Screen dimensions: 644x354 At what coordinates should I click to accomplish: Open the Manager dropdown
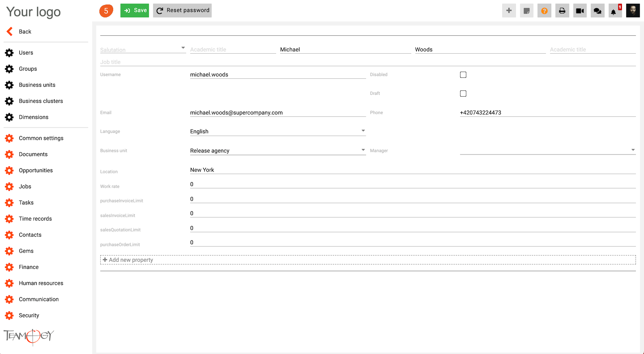coord(548,150)
